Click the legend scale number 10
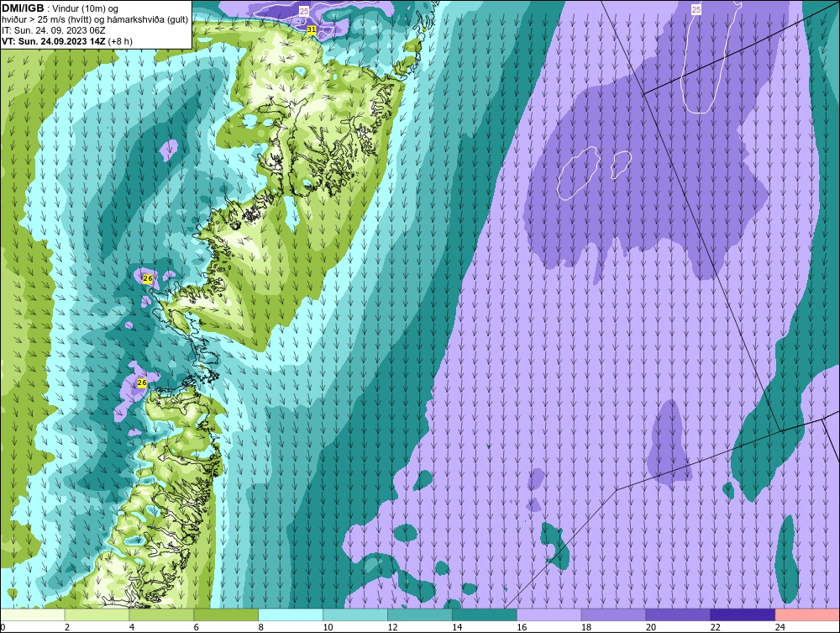 click(328, 627)
